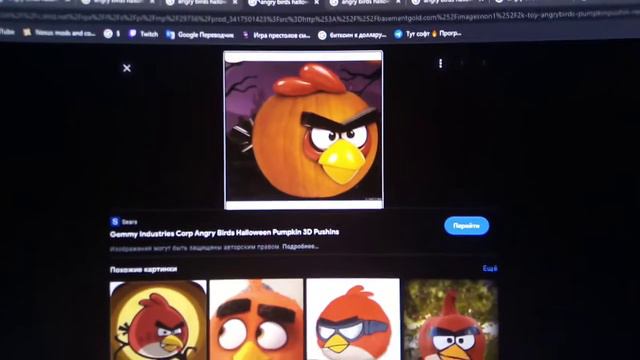Open the Google bookmark labeled 1
640x360 pixels.
[112, 34]
